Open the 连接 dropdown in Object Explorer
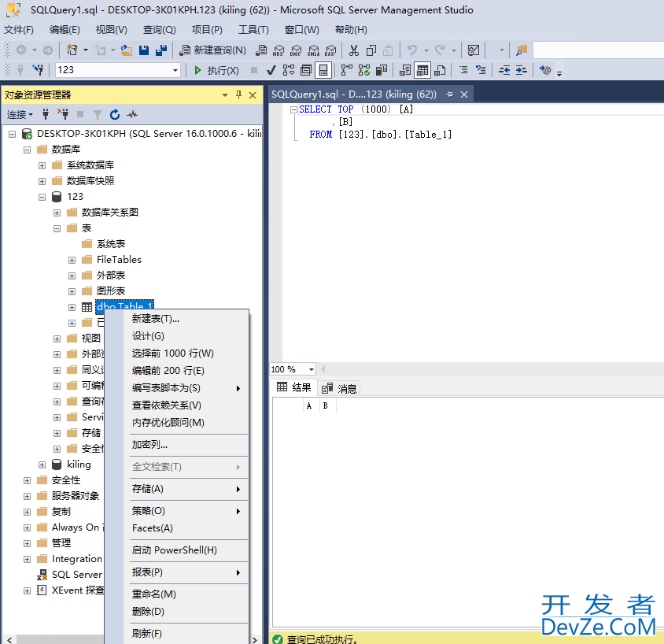 [x=20, y=114]
